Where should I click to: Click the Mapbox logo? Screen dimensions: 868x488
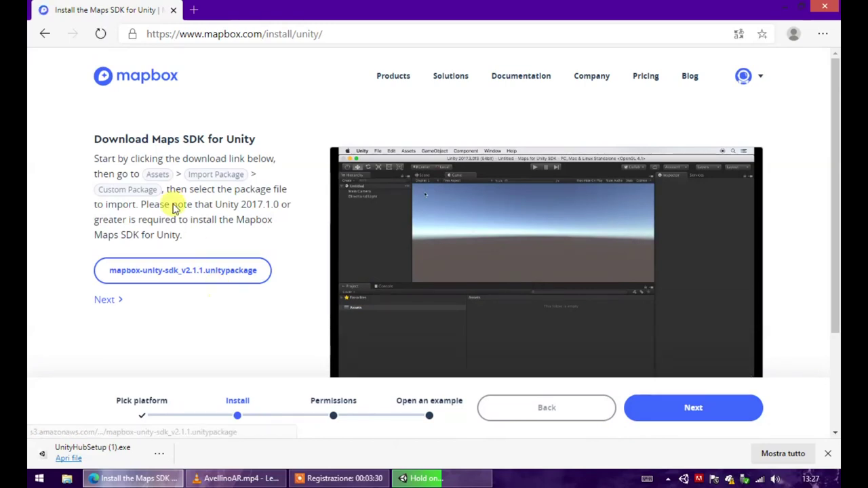pyautogui.click(x=136, y=76)
